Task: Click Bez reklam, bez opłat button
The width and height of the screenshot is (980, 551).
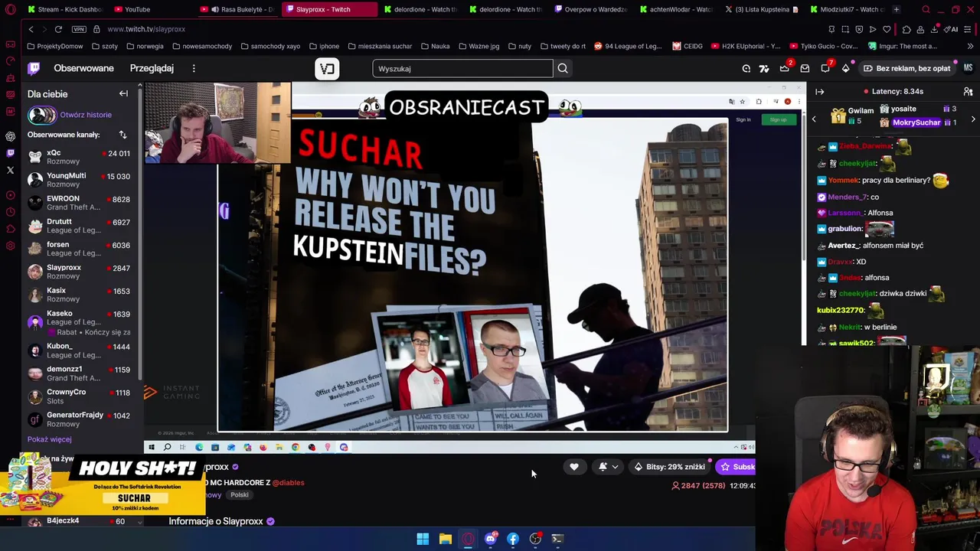Action: pyautogui.click(x=907, y=68)
